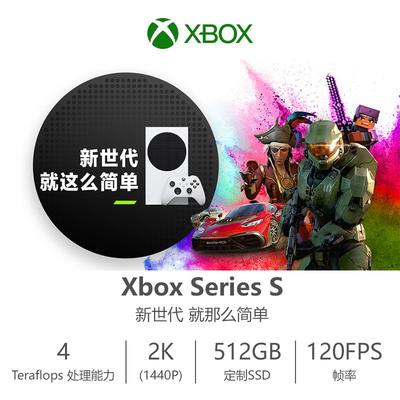Select the pirate character with eyepatch
Screen dimensions: 400x400
275,158
